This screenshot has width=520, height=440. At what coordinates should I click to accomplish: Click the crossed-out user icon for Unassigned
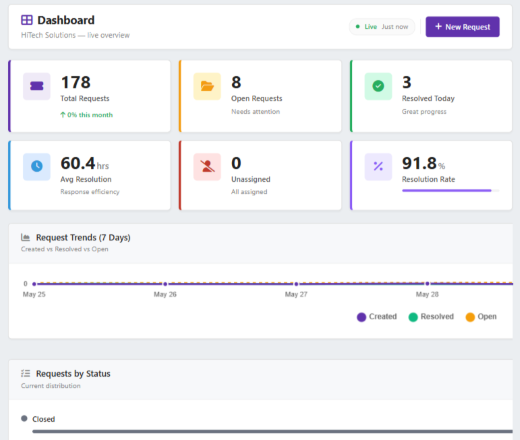tap(207, 166)
